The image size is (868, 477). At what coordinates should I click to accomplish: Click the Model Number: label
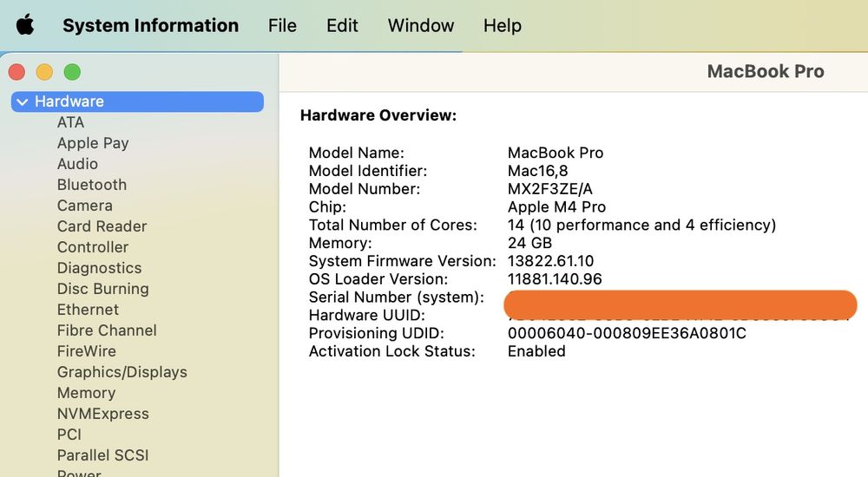(365, 189)
